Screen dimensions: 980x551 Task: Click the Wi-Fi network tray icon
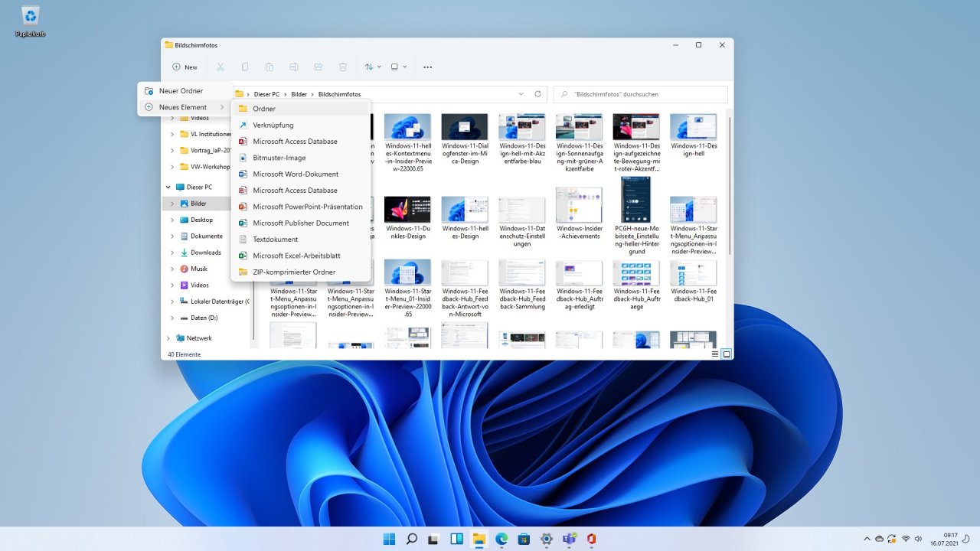click(x=906, y=539)
